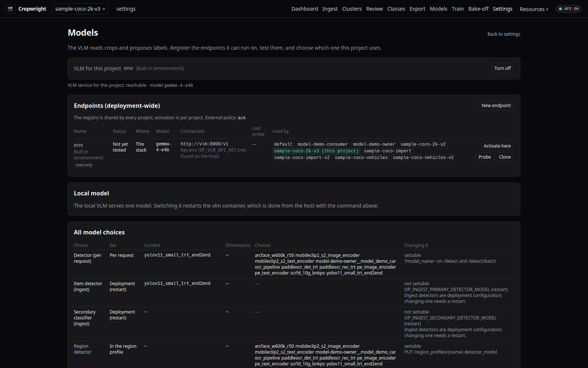Screen dimensions: 588x368
Task: Open the env endpoint name link
Action: coord(78,145)
